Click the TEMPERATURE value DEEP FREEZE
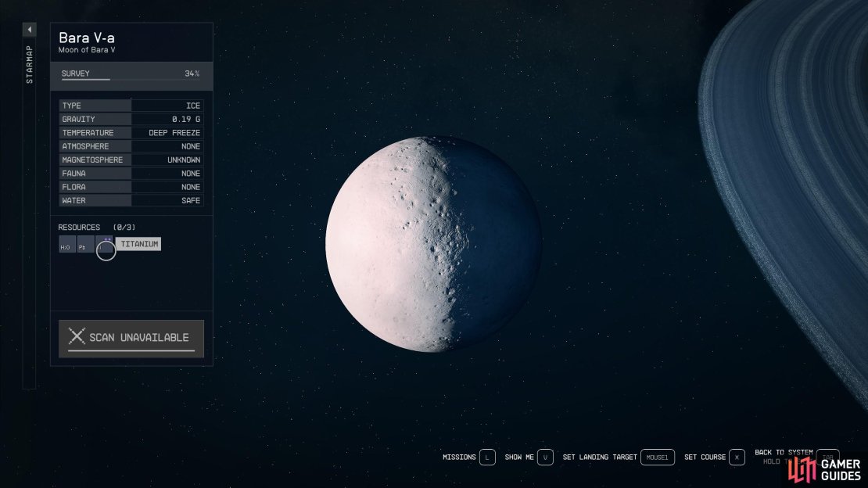The width and height of the screenshot is (868, 488). point(174,133)
